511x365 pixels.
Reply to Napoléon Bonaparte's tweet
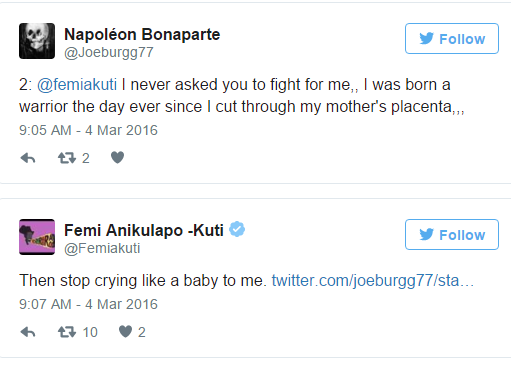(x=28, y=158)
